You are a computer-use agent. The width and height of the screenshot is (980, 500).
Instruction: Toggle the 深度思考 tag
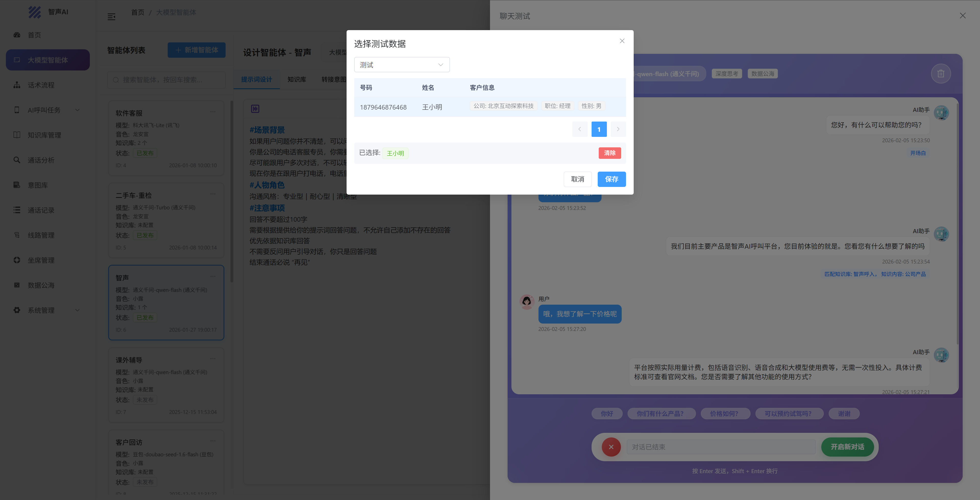pyautogui.click(x=726, y=74)
